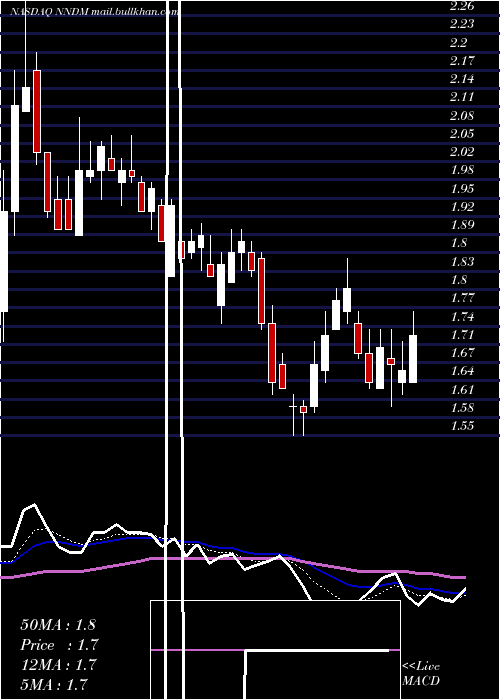Click the 1.89 price axis label

(462, 225)
